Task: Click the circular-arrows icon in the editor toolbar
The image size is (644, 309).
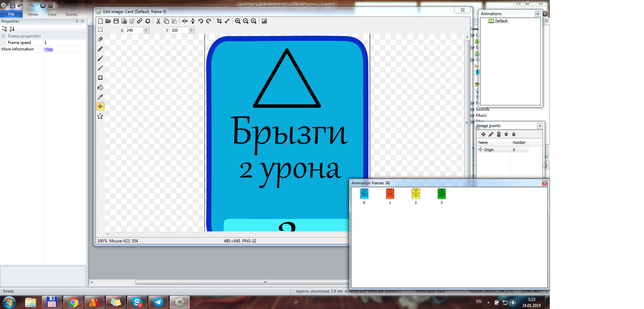Action: coord(148,21)
